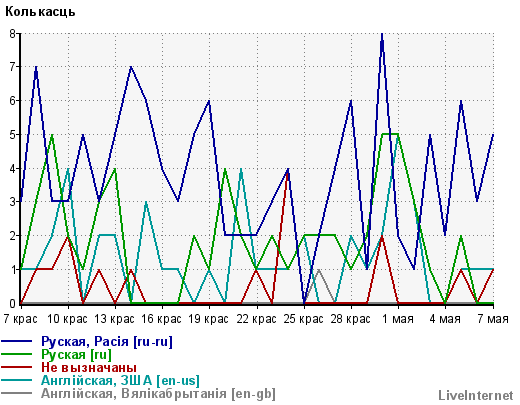Click the teal legend line swatch

pyautogui.click(x=17, y=380)
